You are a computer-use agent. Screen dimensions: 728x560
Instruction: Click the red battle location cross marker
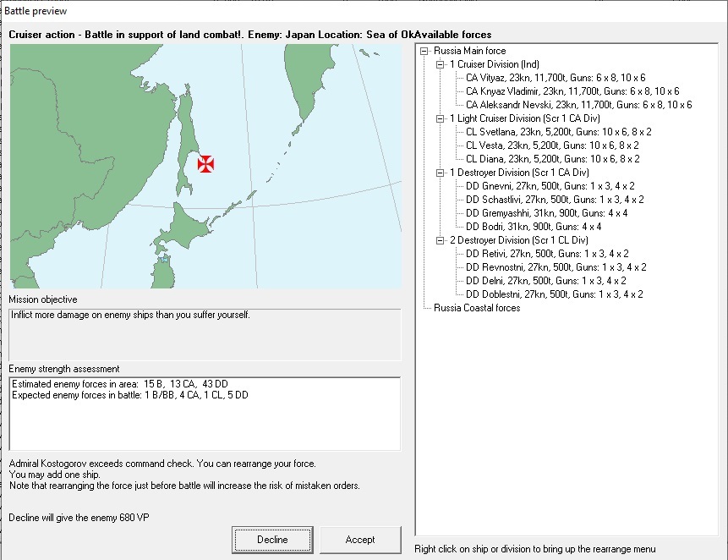pos(205,164)
